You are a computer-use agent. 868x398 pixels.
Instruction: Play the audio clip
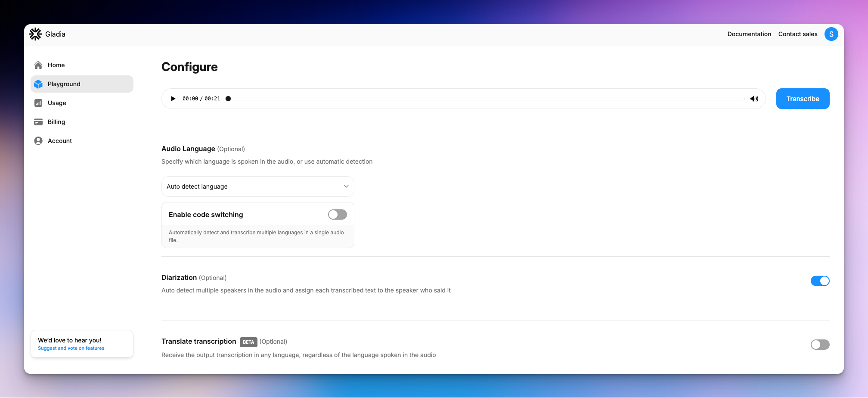click(x=173, y=99)
